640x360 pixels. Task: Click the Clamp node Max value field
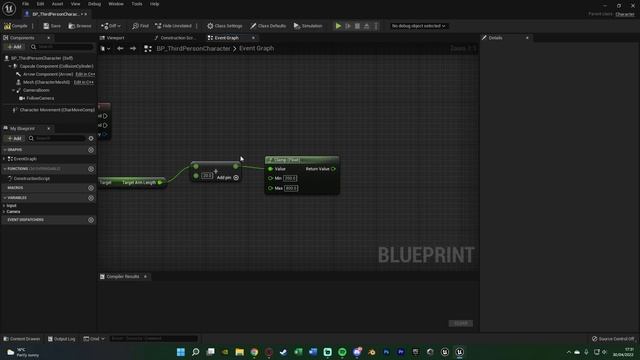pos(291,188)
